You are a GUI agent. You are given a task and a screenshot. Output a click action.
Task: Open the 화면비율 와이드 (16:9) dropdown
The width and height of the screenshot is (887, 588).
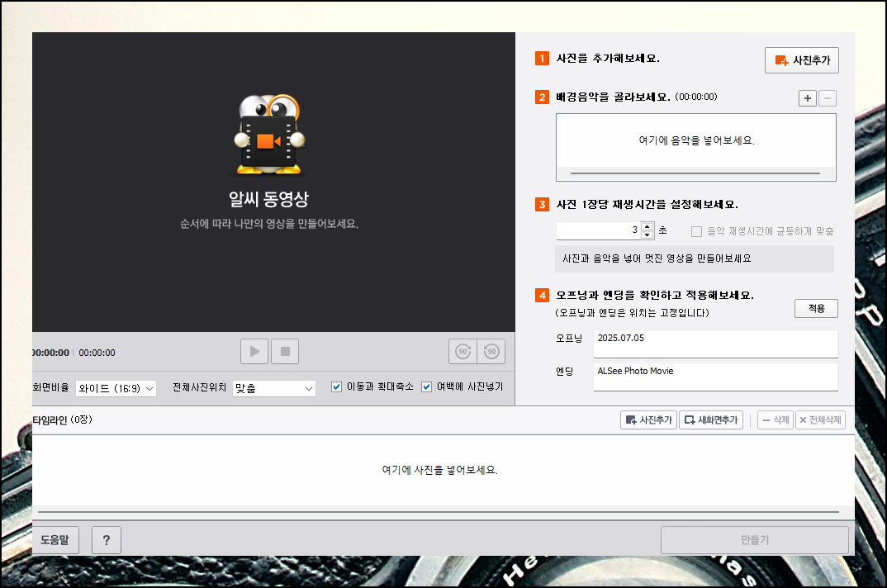click(x=116, y=388)
